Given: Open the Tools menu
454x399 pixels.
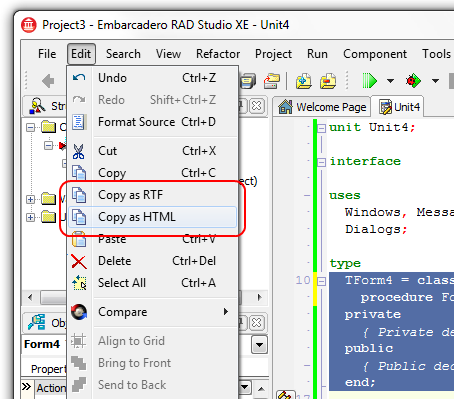Looking at the screenshot, I should tap(436, 54).
